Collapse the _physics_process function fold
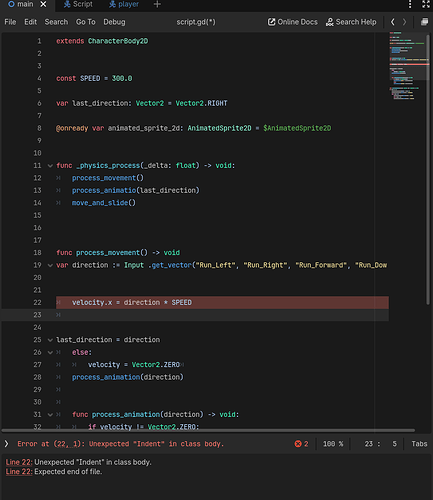The height and width of the screenshot is (500, 433). (50, 166)
